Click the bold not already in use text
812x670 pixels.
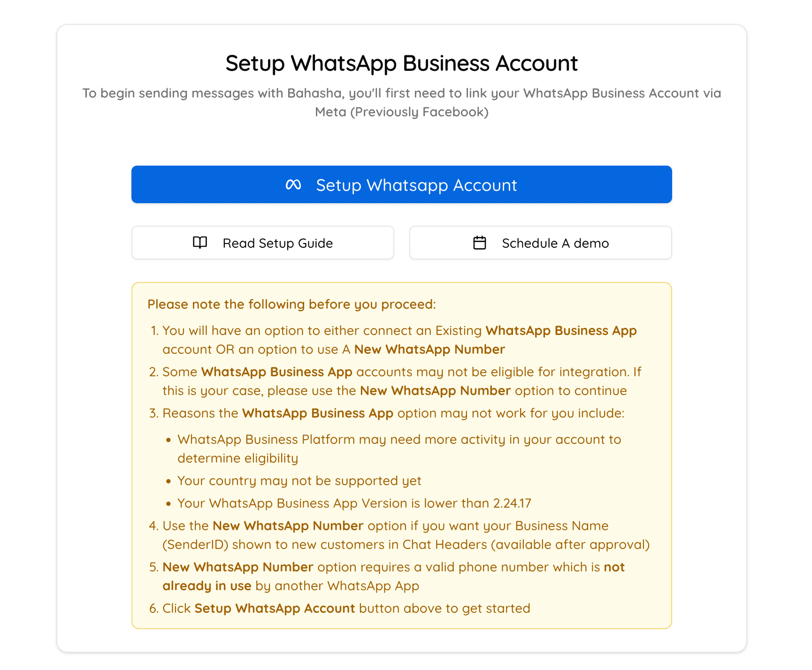[x=207, y=586]
